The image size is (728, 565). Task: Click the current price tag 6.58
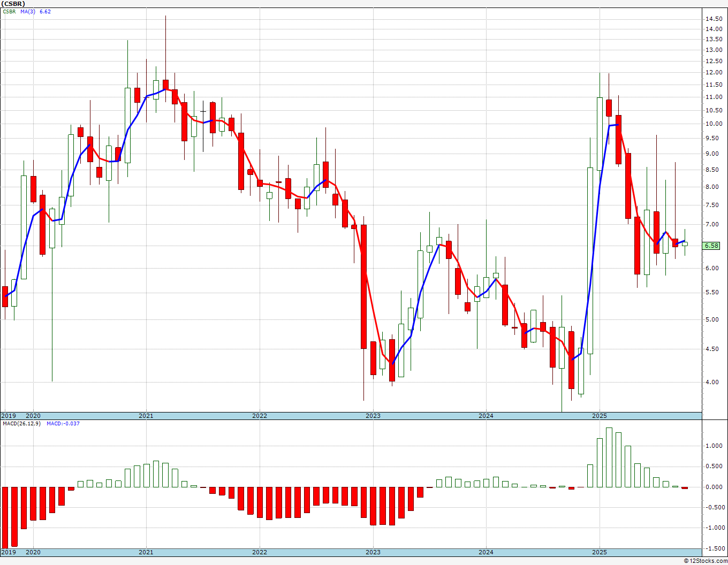coord(711,246)
